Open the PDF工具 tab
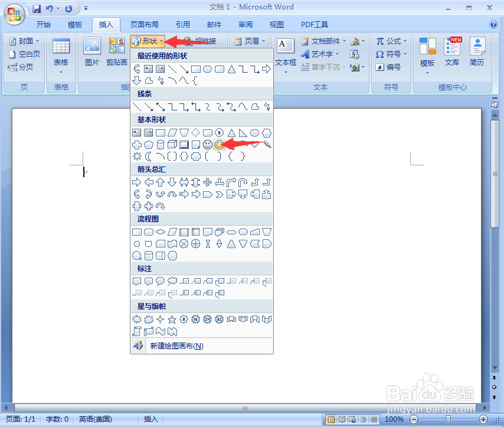This screenshot has width=504, height=427. coord(315,24)
